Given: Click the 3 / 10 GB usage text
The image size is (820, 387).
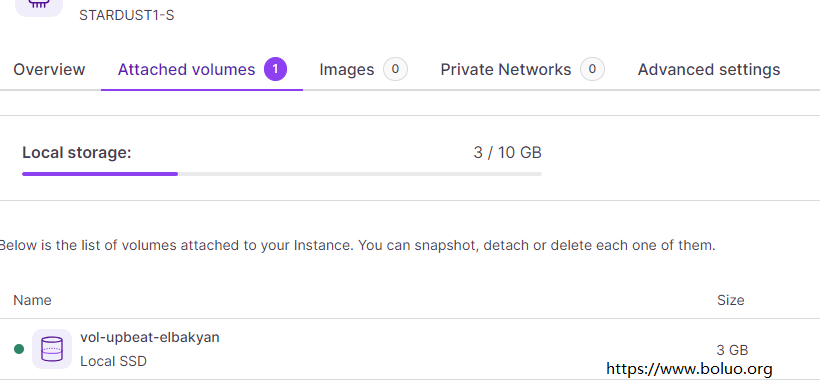Looking at the screenshot, I should (507, 153).
